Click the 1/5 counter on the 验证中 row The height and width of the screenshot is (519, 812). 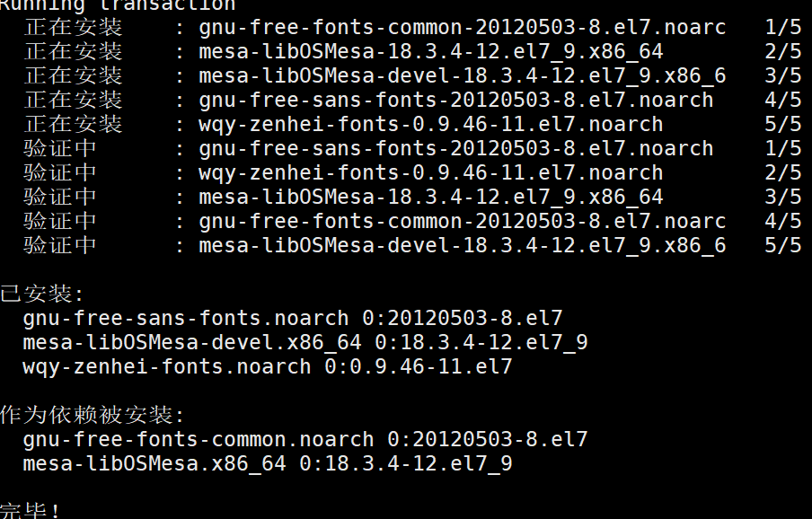click(783, 149)
